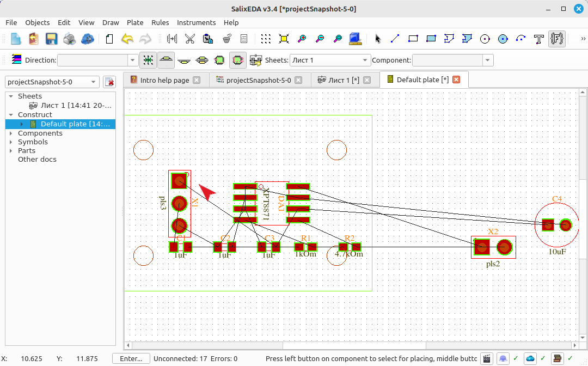Open the Plate menu
This screenshot has width=588, height=366.
(x=135, y=22)
